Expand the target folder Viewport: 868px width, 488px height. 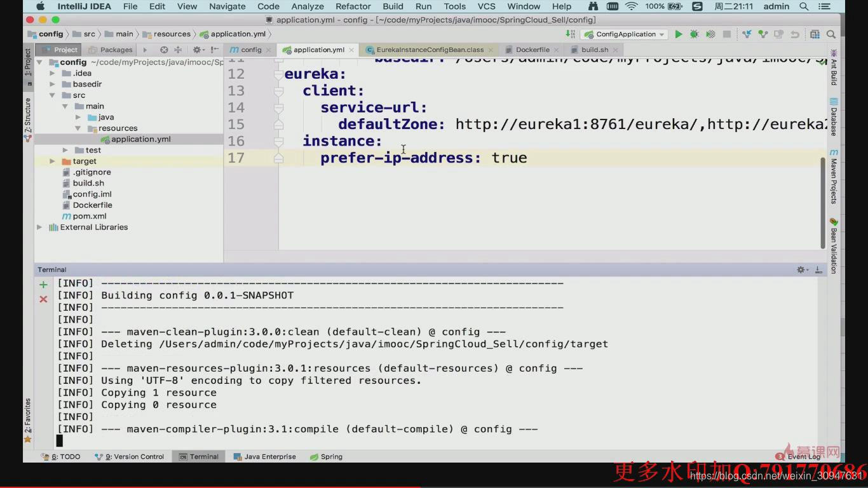pos(52,161)
